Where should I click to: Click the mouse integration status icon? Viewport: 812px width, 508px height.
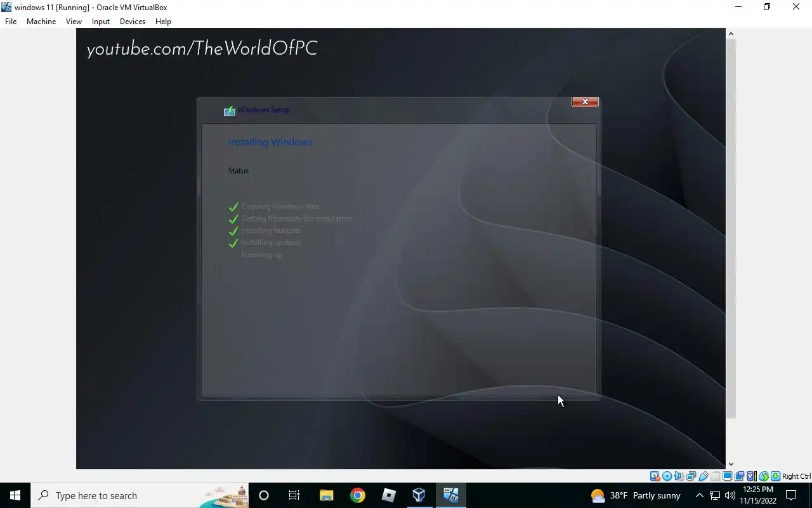(764, 476)
